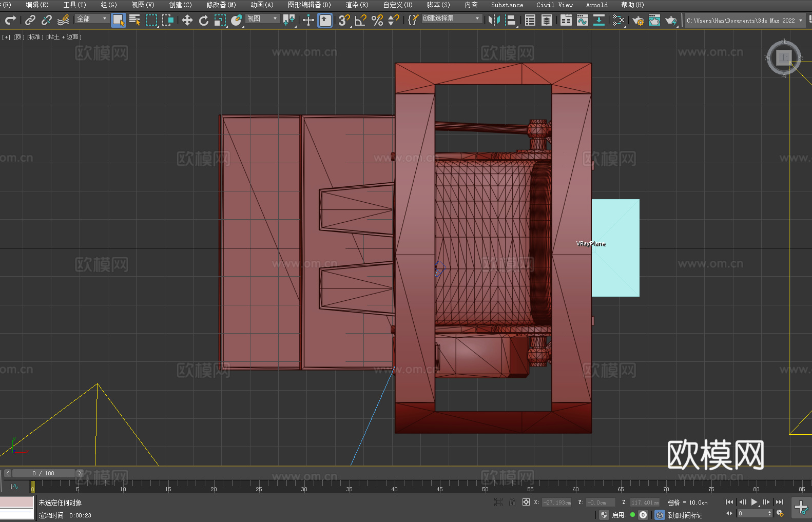Click the Redo arrow icon
The image size is (812, 522).
[10, 20]
